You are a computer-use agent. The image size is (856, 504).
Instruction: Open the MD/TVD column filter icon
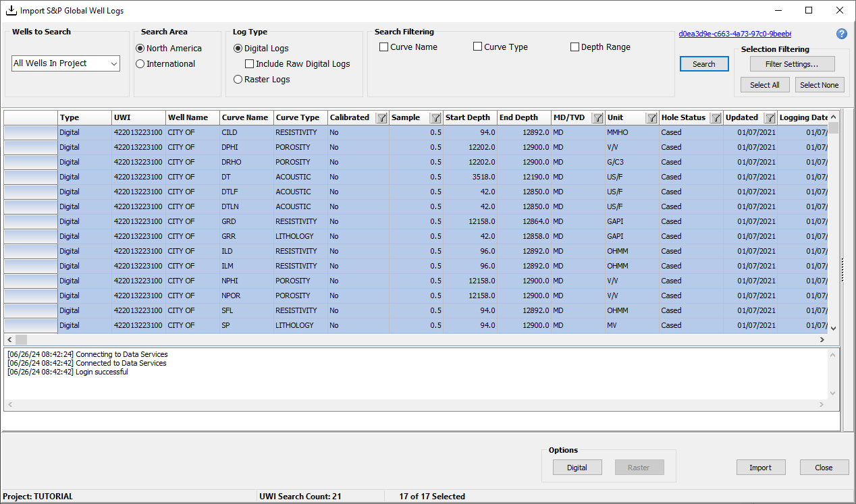point(597,118)
